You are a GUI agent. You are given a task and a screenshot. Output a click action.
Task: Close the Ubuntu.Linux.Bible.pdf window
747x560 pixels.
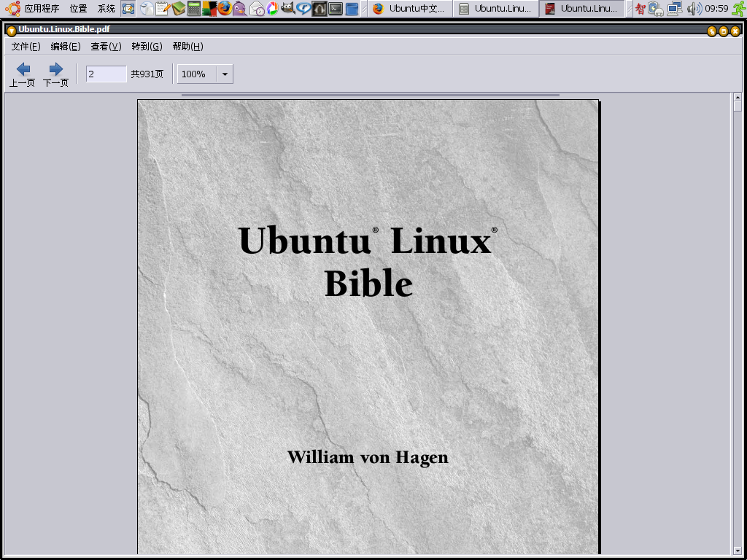[x=735, y=31]
